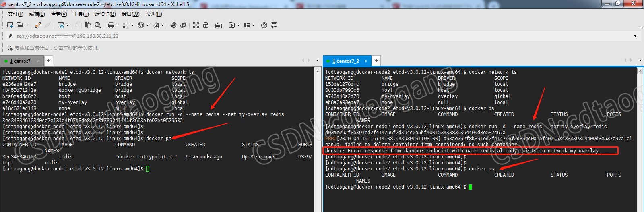Open the session Properties gear icon
644x212 pixels.
60,25
